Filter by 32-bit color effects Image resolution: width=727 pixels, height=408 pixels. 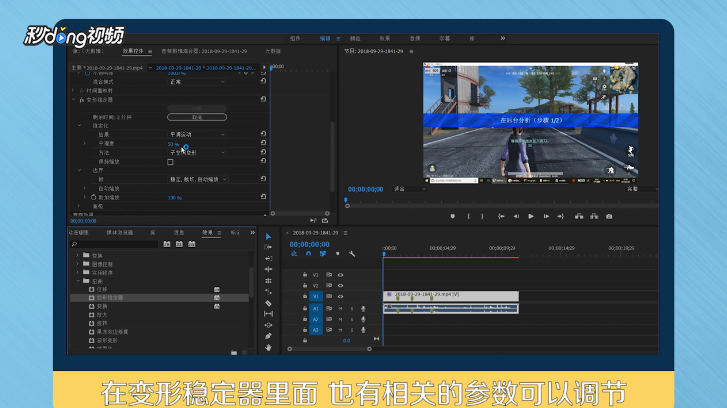179,244
